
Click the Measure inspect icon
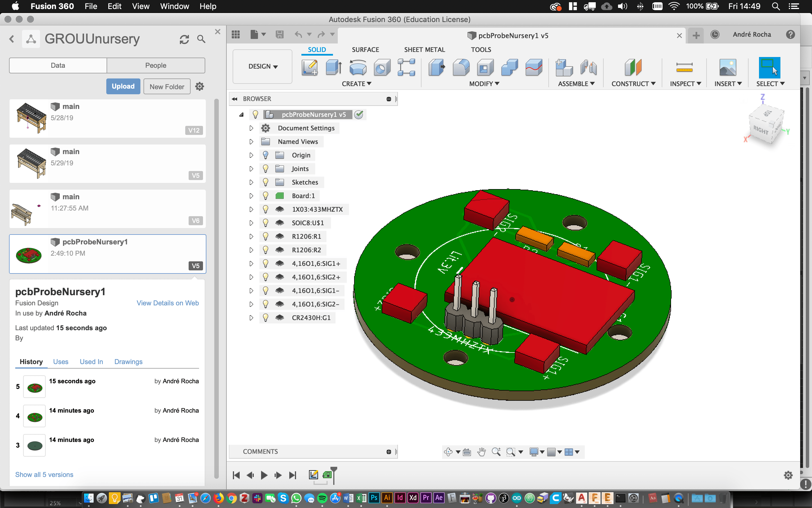pos(685,67)
